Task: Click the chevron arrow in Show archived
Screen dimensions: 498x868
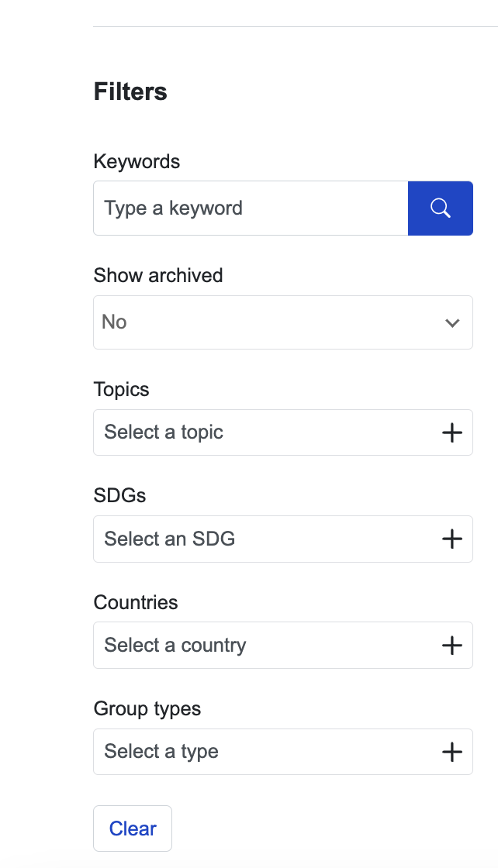Action: tap(452, 322)
